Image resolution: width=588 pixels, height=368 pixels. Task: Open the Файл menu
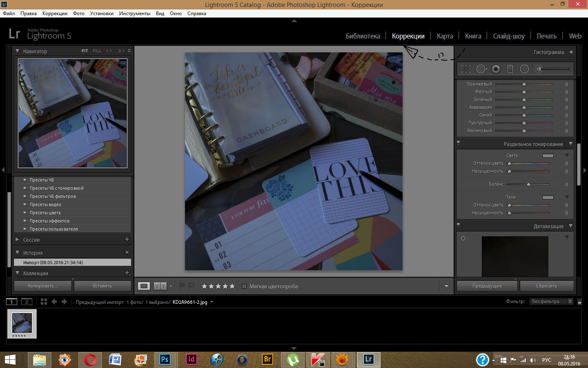pyautogui.click(x=9, y=13)
